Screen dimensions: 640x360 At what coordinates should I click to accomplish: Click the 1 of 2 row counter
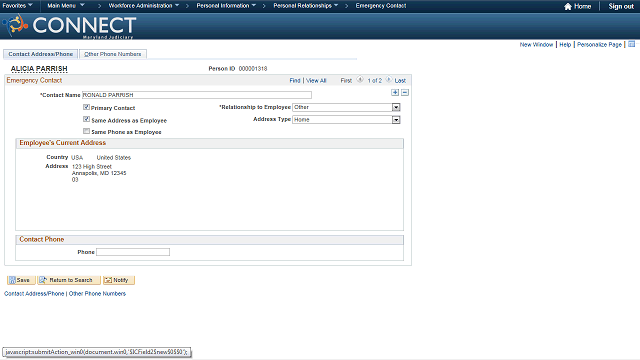(x=374, y=80)
